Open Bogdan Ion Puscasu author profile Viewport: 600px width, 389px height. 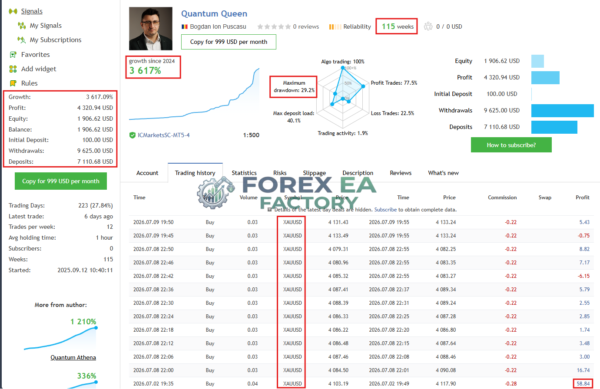tap(218, 27)
